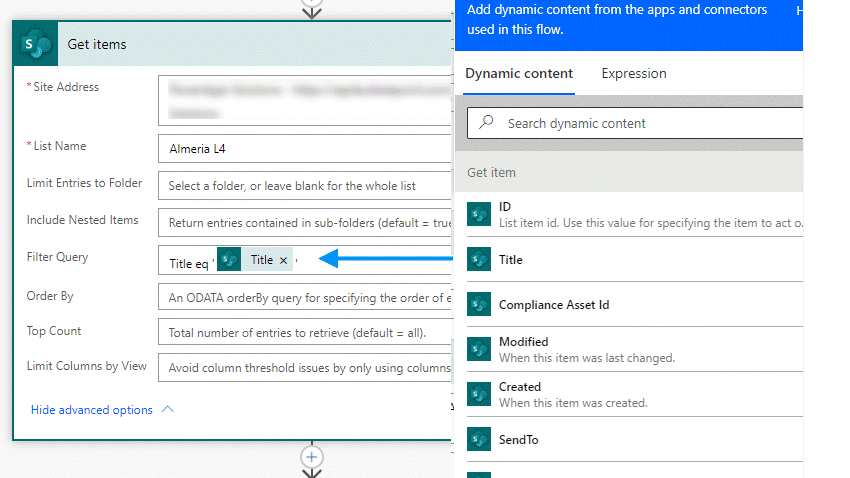
Task: Click the Top Count input field
Action: 305,332
